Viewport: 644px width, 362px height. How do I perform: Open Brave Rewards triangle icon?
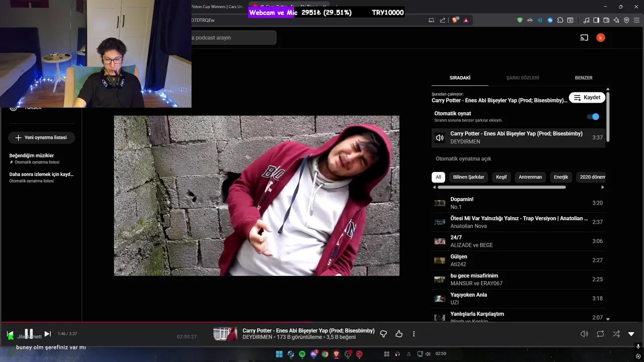coord(466,20)
